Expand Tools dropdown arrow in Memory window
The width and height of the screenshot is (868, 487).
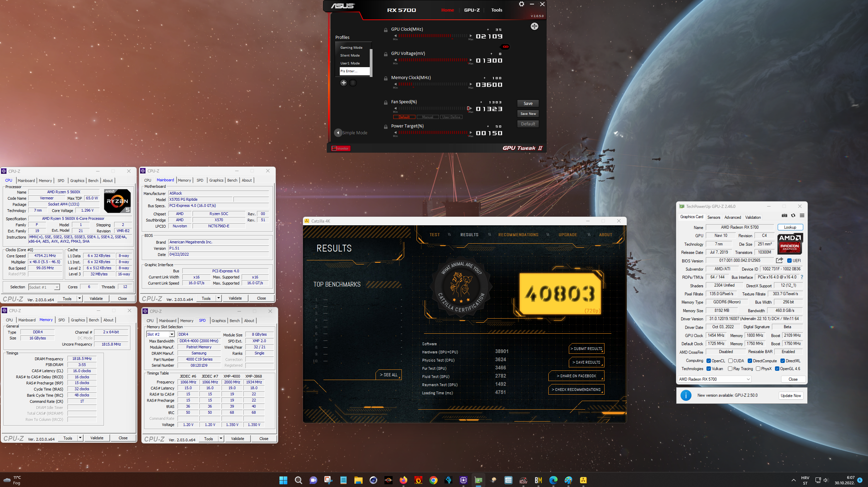pos(80,438)
